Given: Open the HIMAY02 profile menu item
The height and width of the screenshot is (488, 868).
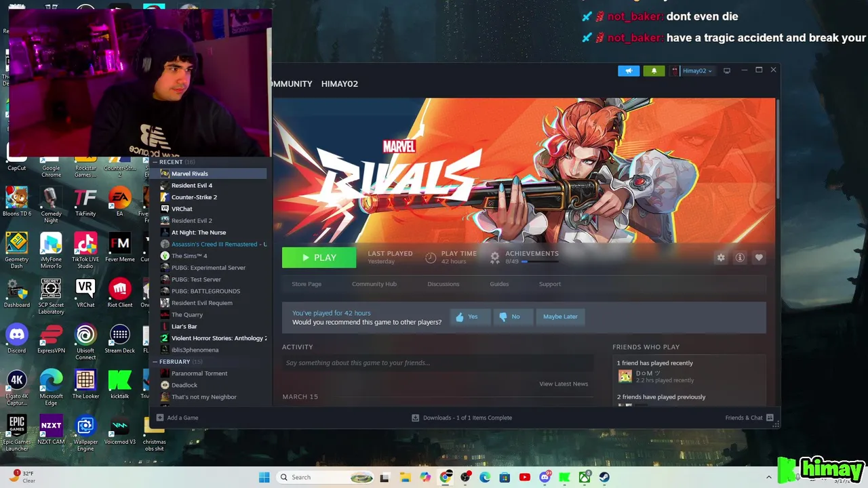Looking at the screenshot, I should [x=339, y=84].
